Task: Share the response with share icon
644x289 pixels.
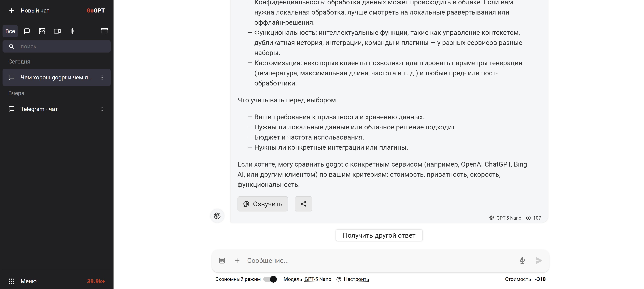Action: click(303, 204)
